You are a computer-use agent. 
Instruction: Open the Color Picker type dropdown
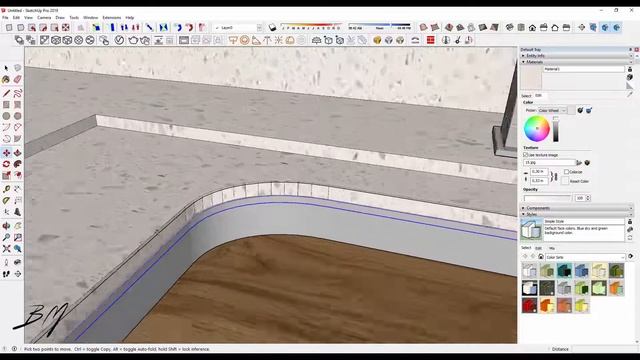552,110
